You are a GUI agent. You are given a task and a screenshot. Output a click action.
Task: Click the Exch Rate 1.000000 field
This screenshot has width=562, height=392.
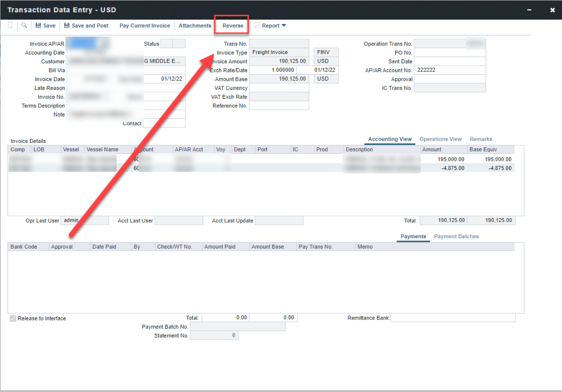[273, 70]
